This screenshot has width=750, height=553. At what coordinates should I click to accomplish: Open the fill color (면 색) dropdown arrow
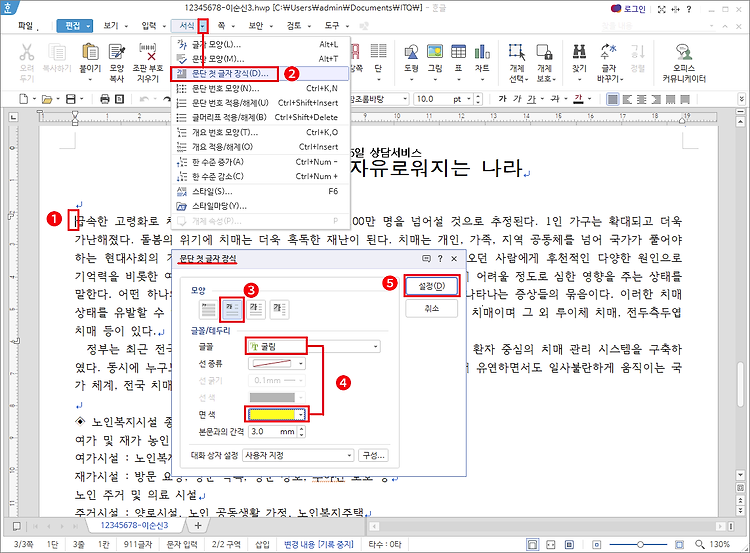pos(300,414)
